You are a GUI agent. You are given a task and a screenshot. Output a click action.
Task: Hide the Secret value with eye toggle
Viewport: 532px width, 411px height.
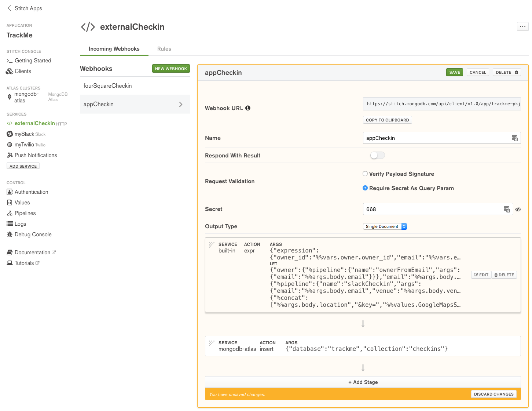click(518, 209)
